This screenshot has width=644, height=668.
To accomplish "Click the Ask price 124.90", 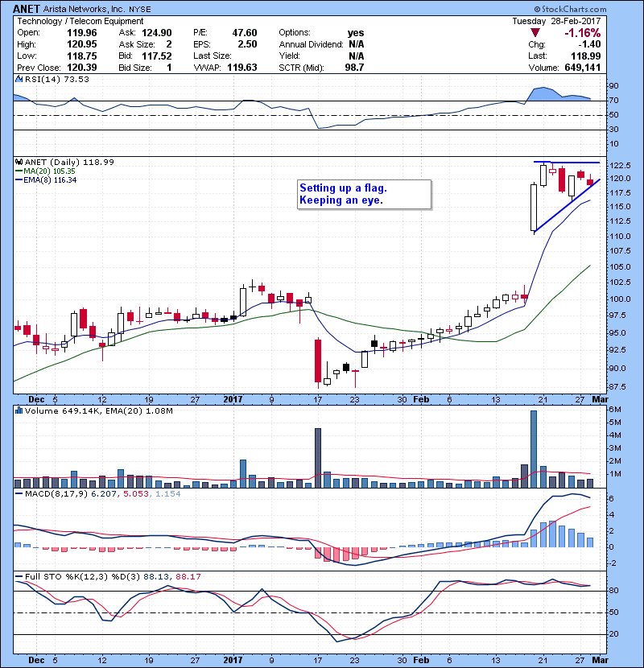I will click(157, 33).
